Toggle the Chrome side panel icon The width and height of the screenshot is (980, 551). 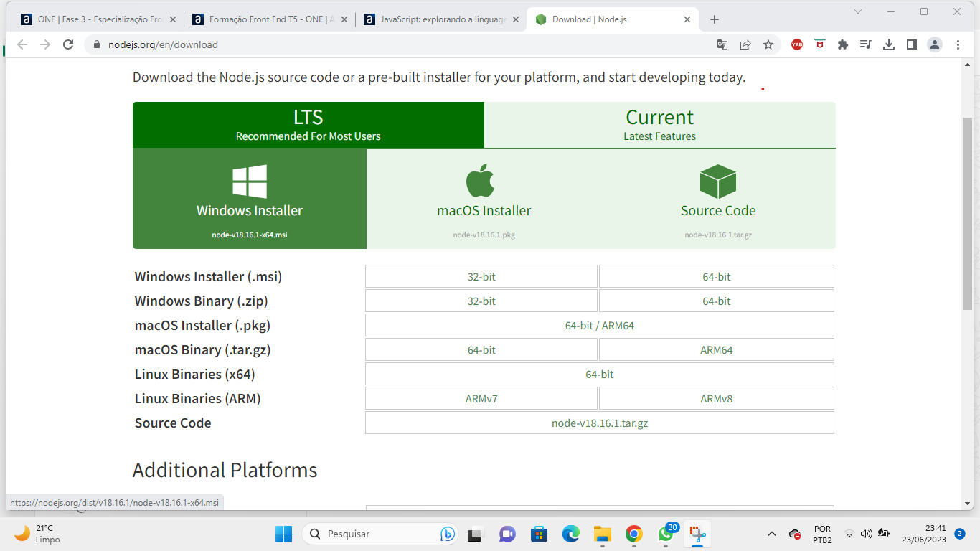click(x=912, y=44)
